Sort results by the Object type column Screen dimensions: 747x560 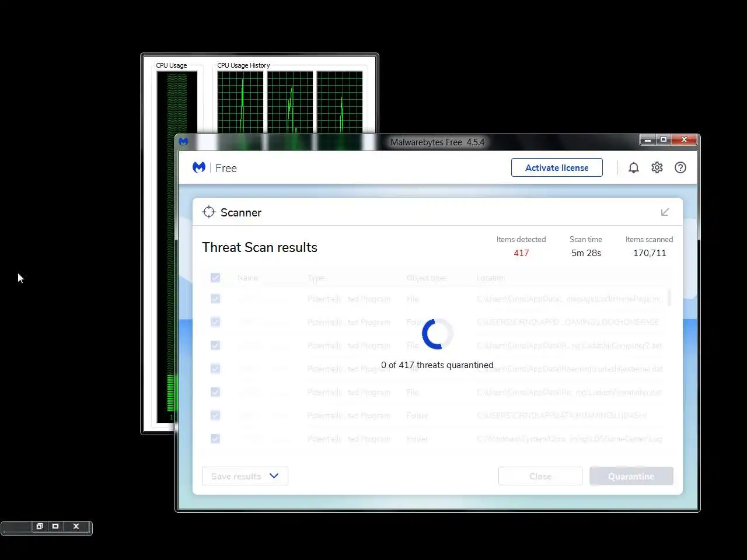[427, 278]
